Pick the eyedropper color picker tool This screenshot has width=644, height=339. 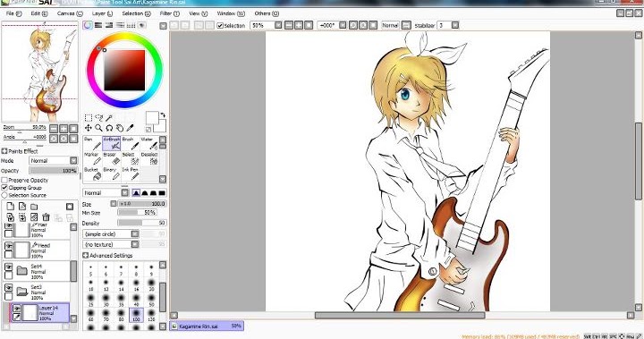131,128
